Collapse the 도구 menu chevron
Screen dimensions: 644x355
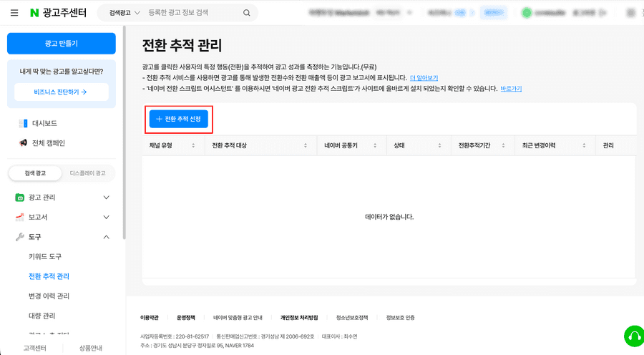[107, 237]
